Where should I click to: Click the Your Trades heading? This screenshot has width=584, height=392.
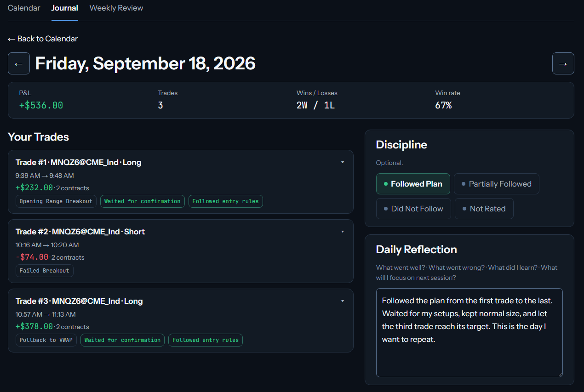click(38, 137)
